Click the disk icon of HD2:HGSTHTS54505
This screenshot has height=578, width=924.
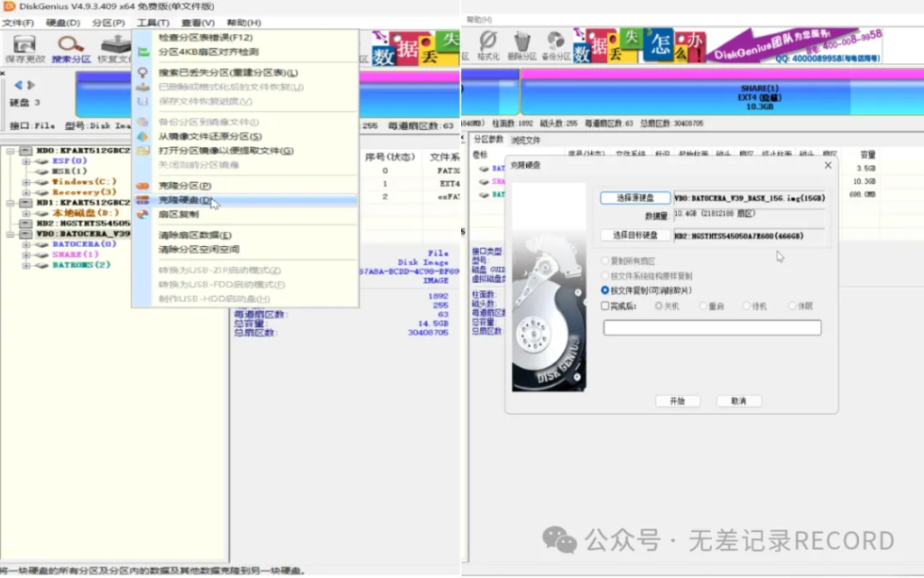click(25, 223)
